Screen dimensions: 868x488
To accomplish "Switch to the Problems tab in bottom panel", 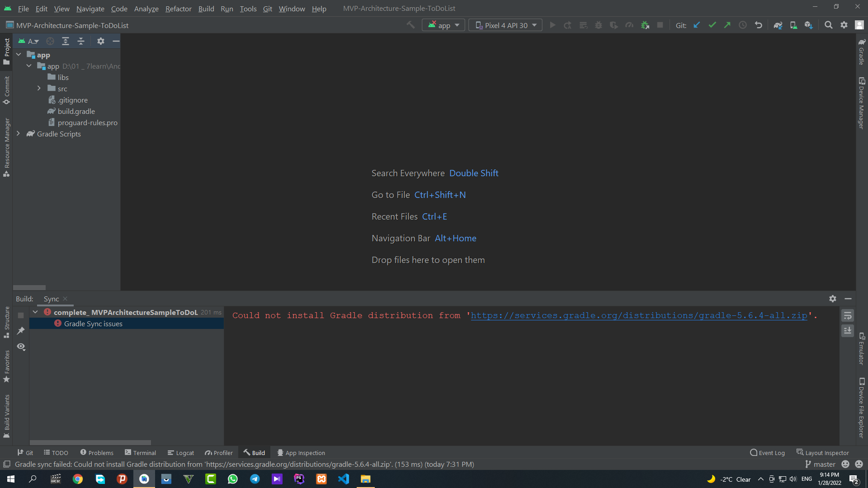I will tap(96, 453).
